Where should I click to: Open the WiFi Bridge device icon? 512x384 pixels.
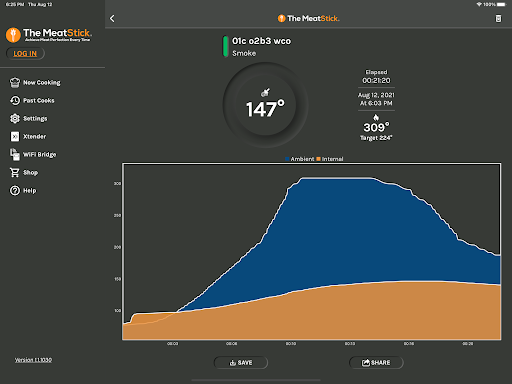(15, 154)
